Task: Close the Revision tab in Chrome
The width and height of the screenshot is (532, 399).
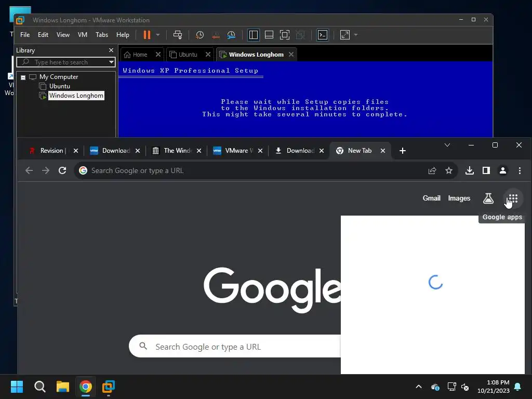Action: pyautogui.click(x=76, y=151)
